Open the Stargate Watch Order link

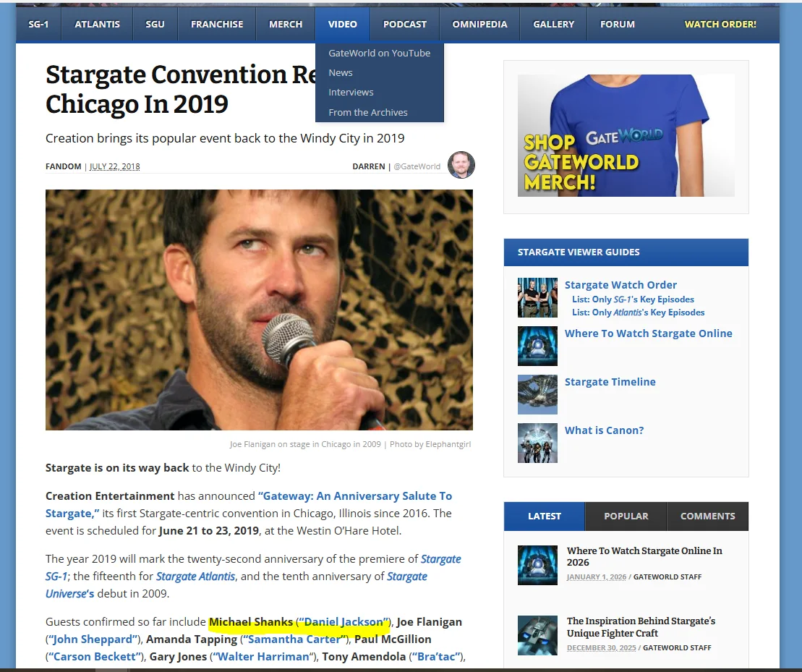620,285
